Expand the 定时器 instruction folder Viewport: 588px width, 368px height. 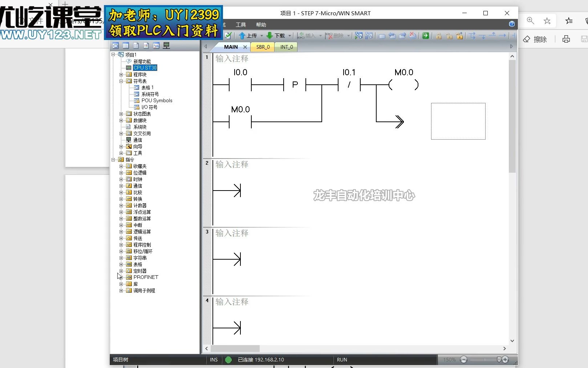[x=121, y=271]
